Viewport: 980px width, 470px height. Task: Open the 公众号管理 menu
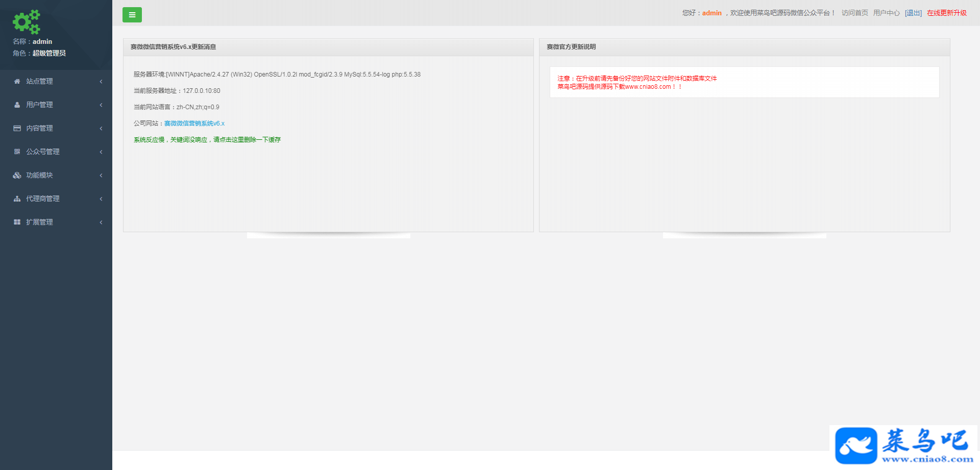click(x=56, y=152)
